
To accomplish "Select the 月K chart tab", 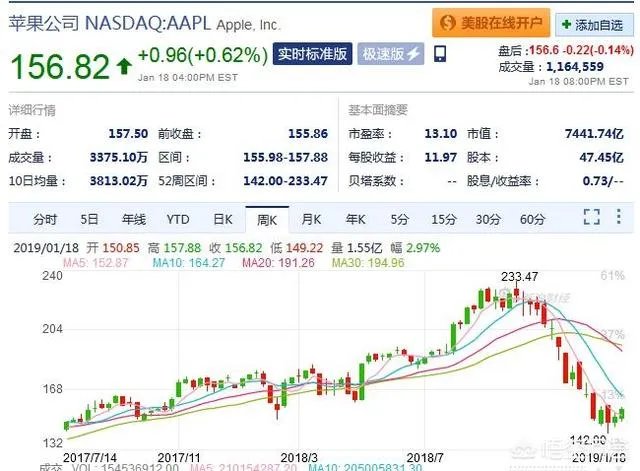I will click(x=311, y=220).
